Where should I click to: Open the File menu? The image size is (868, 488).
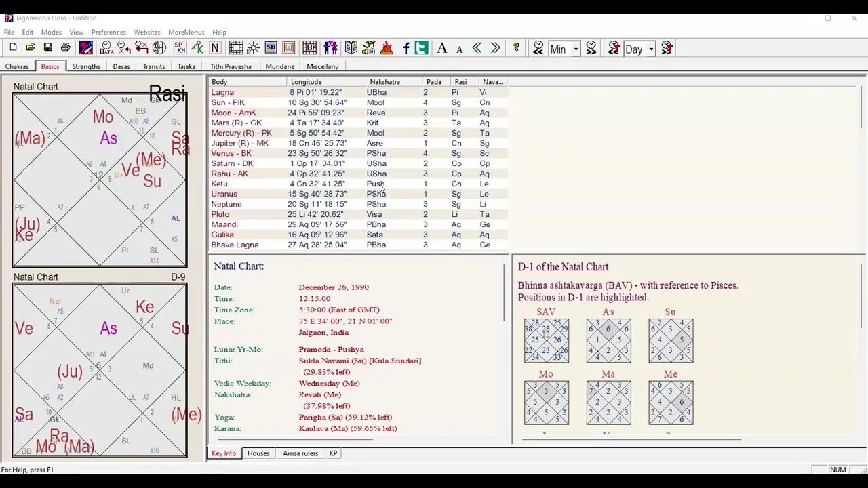[9, 32]
